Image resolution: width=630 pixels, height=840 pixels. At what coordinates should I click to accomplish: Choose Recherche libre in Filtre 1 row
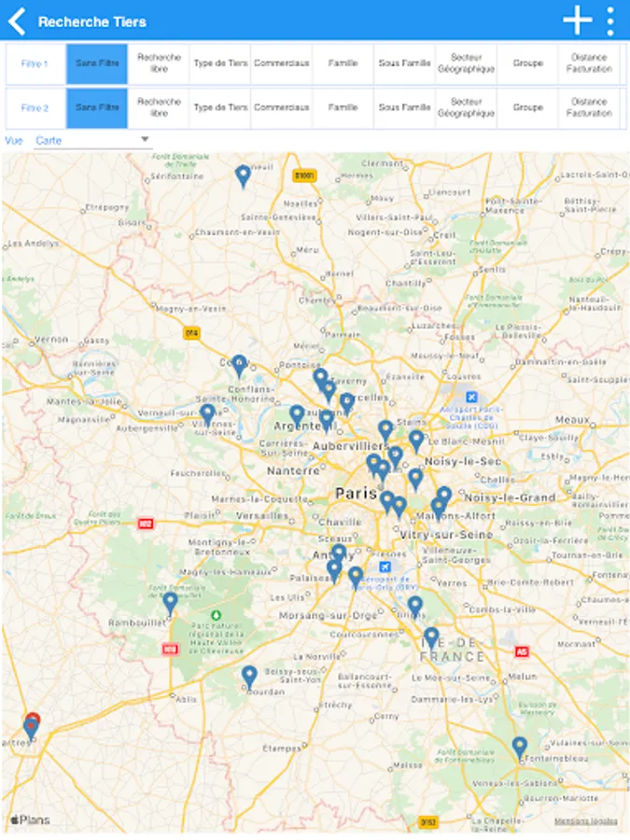[159, 63]
